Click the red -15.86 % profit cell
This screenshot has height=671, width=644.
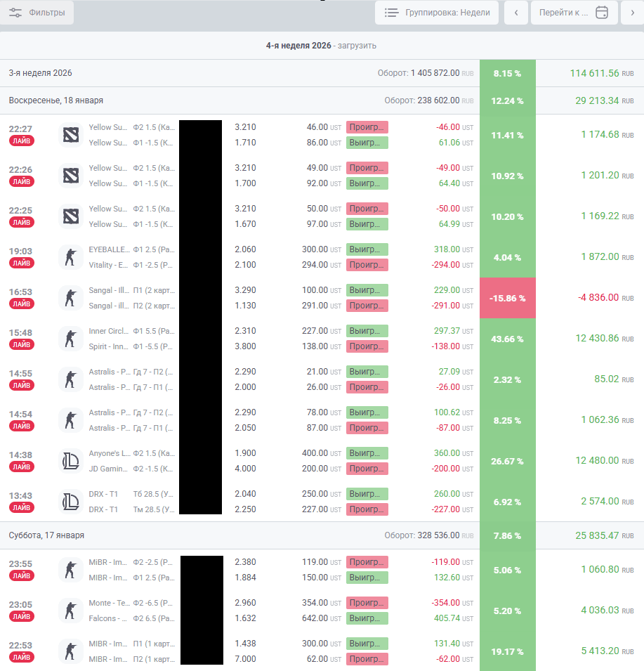pos(507,298)
